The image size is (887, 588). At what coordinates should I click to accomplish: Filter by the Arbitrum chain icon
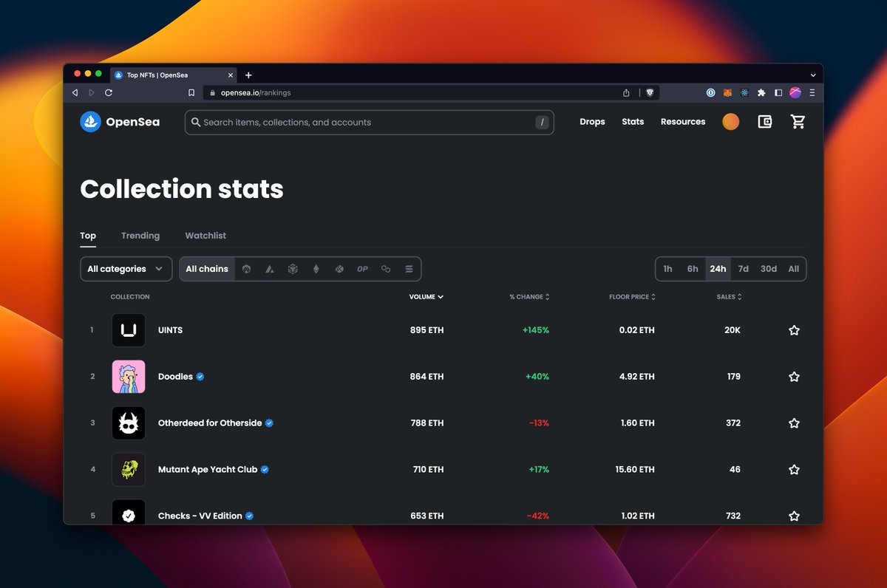coord(246,269)
